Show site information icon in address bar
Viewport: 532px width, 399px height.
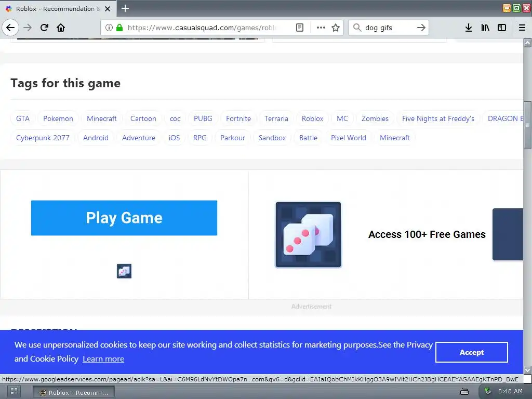click(x=109, y=28)
